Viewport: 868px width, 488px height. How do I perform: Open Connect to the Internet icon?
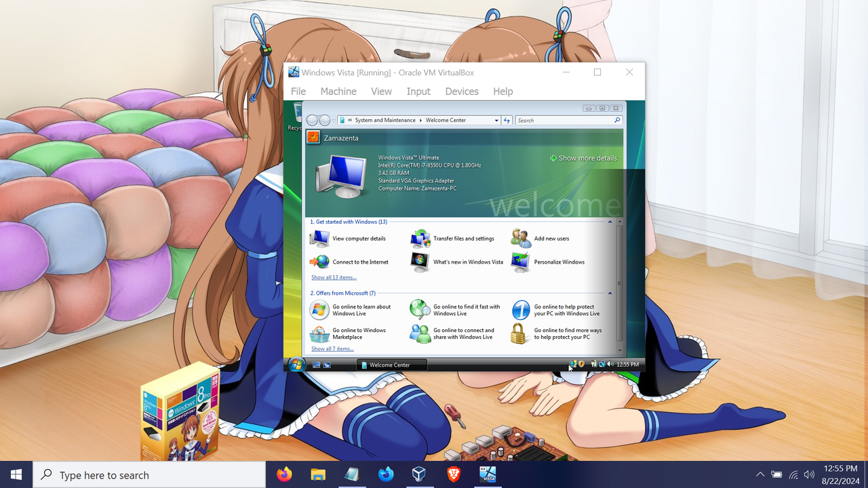[x=319, y=262]
